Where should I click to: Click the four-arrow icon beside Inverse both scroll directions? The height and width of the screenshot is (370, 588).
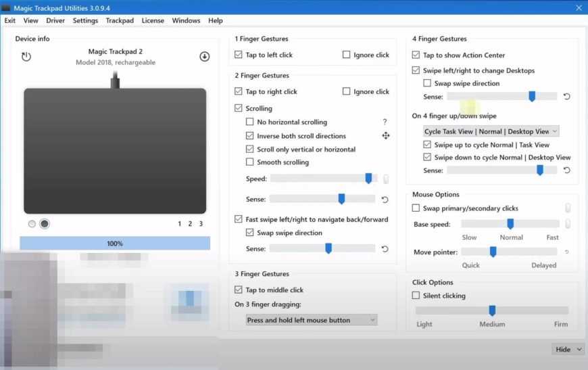pyautogui.click(x=385, y=136)
